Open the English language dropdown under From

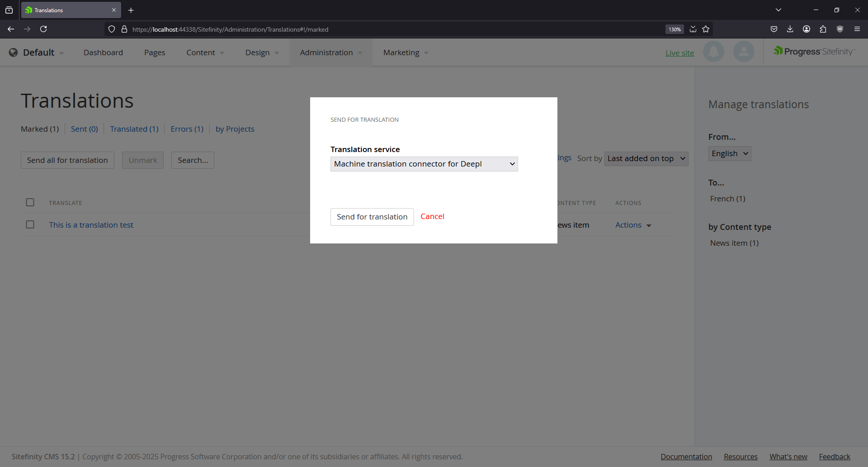[x=729, y=153]
